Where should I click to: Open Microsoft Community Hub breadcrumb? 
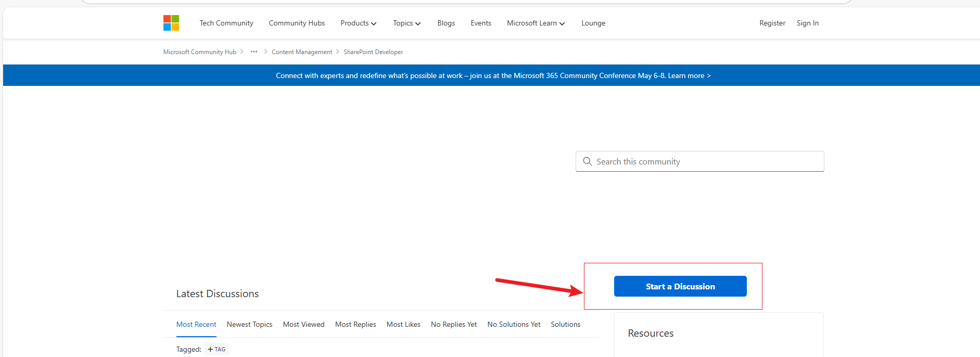point(200,52)
